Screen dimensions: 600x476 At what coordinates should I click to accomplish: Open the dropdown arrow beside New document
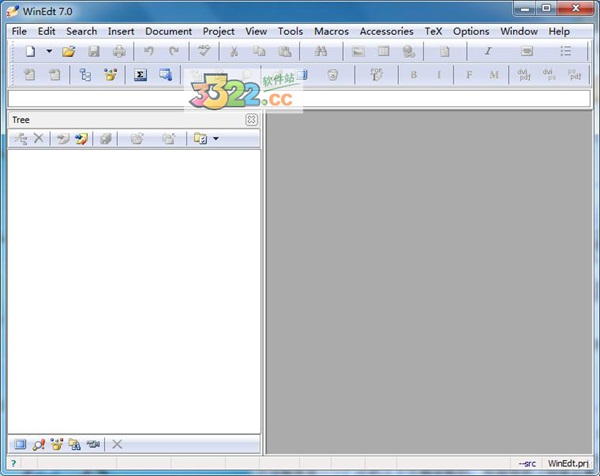click(x=49, y=51)
